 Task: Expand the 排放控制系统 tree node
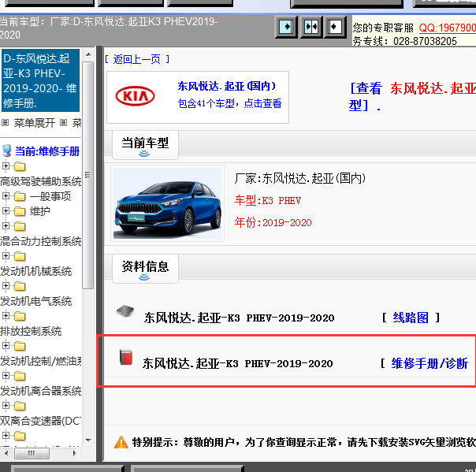(x=6, y=316)
